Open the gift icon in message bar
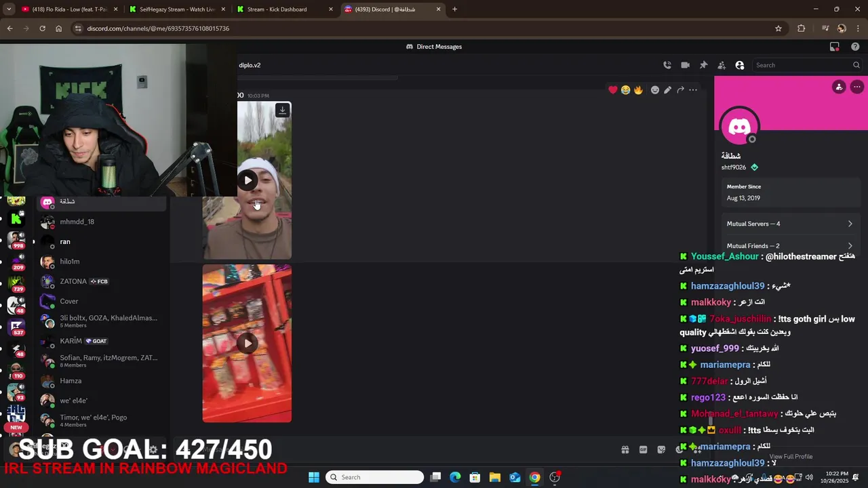 pyautogui.click(x=625, y=449)
